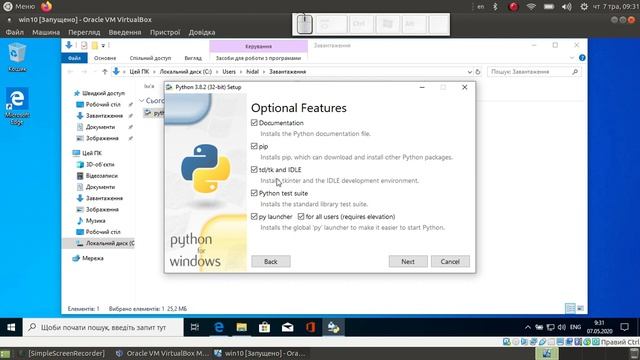Screen dimensions: 640x360
Task: Click the volume icon in Windows tray
Action: [x=562, y=327]
